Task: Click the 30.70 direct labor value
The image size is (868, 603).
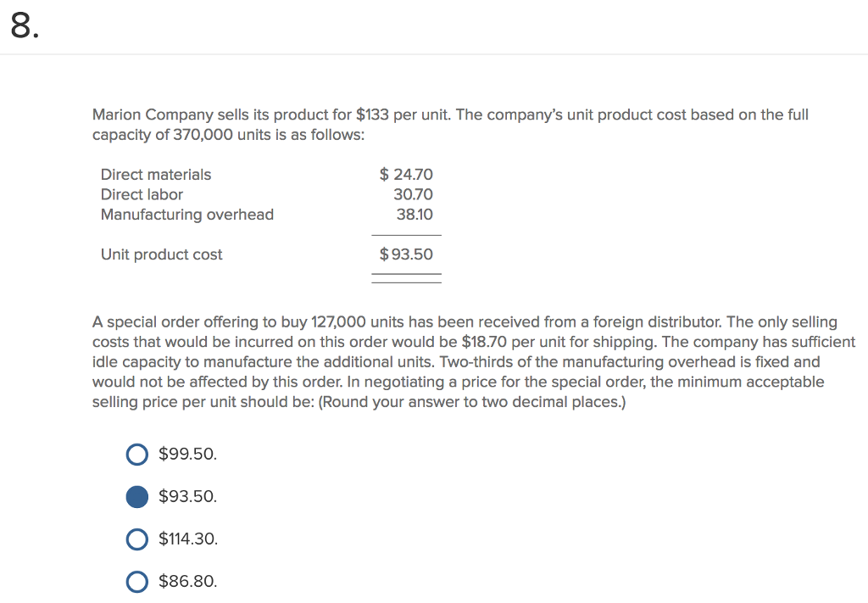Action: [x=414, y=194]
